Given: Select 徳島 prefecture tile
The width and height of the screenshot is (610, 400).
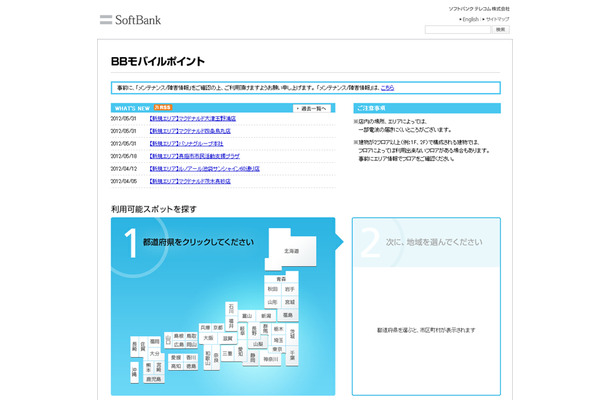Looking at the screenshot, I should tap(191, 366).
